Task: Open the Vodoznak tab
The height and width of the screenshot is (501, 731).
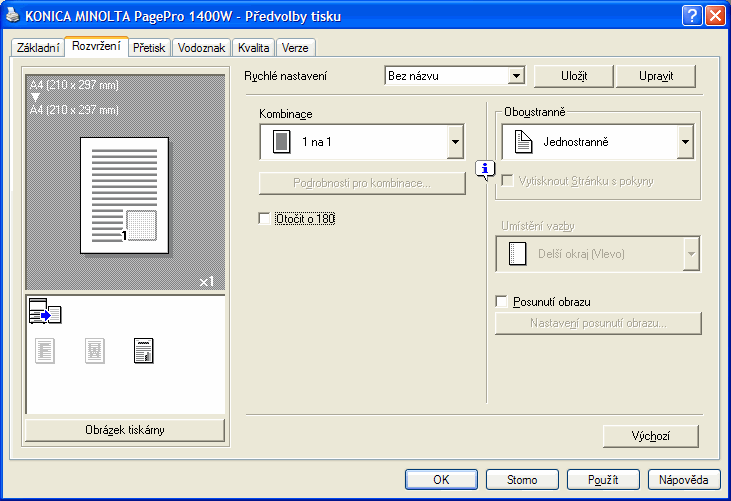Action: pos(201,47)
